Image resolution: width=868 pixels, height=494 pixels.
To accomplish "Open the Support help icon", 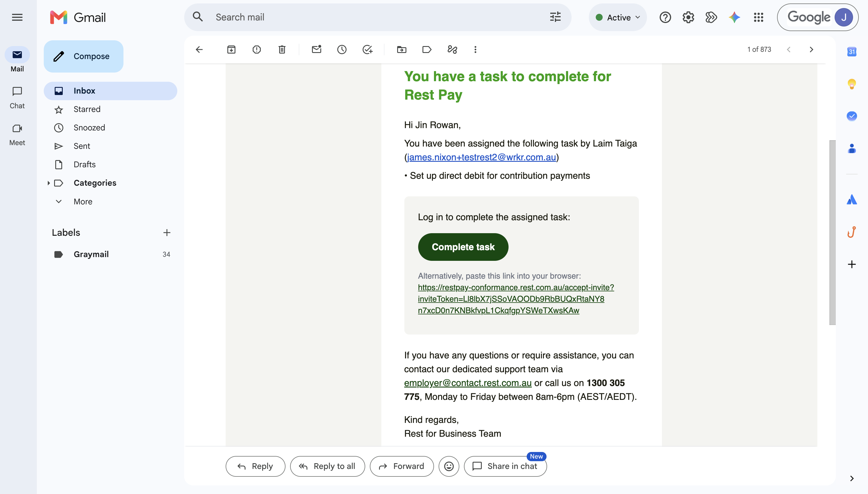I will click(x=665, y=17).
